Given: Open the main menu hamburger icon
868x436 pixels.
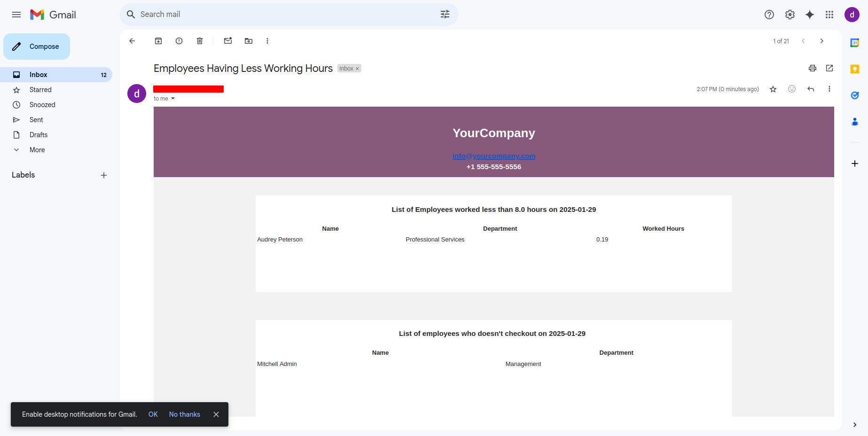Looking at the screenshot, I should (16, 15).
